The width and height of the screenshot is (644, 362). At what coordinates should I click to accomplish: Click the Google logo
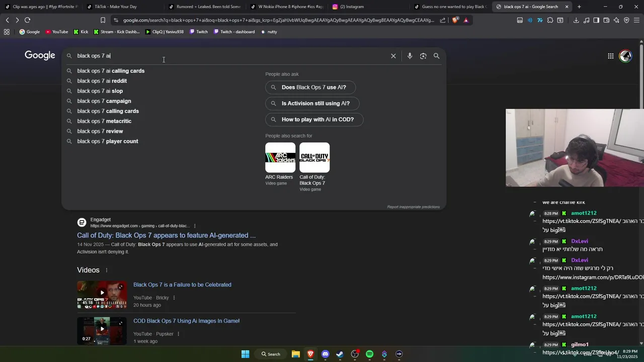coord(40,55)
